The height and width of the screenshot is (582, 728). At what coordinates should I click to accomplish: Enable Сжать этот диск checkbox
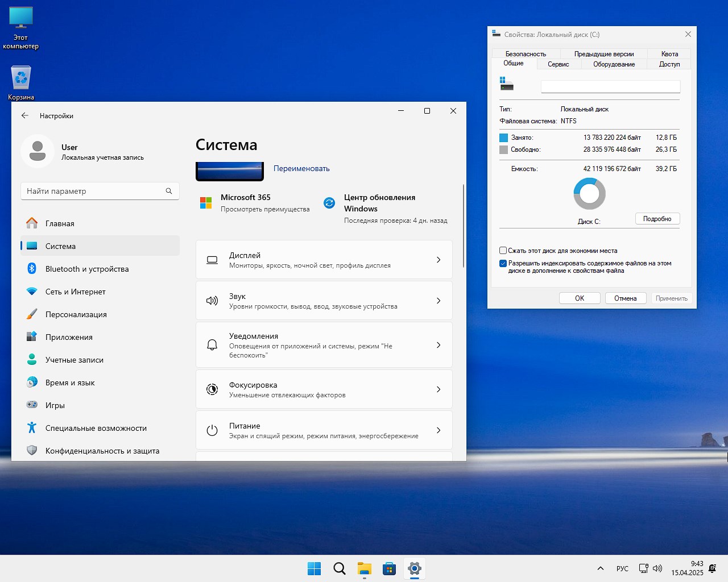coord(503,251)
